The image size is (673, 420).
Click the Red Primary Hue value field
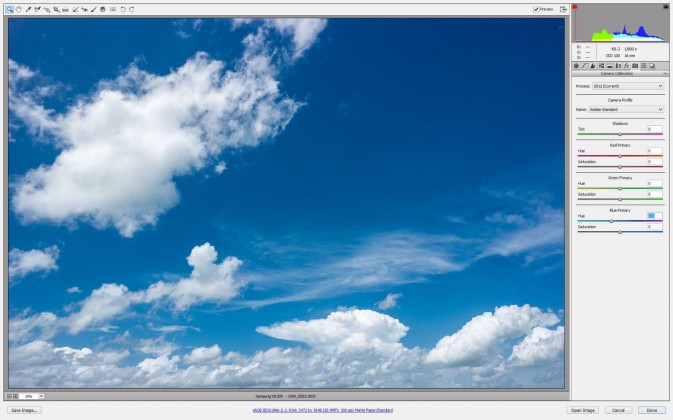pos(655,151)
